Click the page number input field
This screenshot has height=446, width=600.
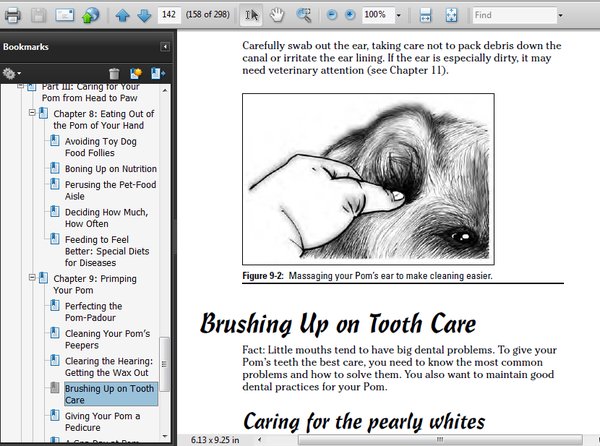[x=169, y=16]
